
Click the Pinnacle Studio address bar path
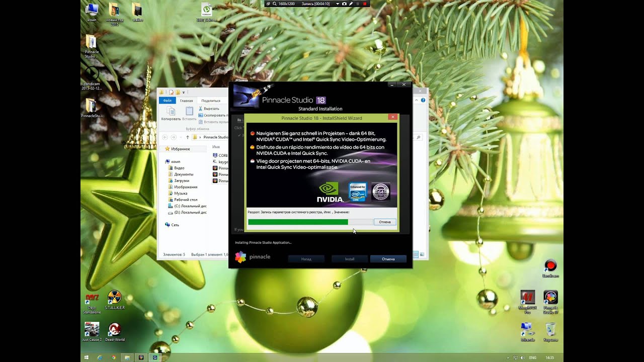(215, 137)
